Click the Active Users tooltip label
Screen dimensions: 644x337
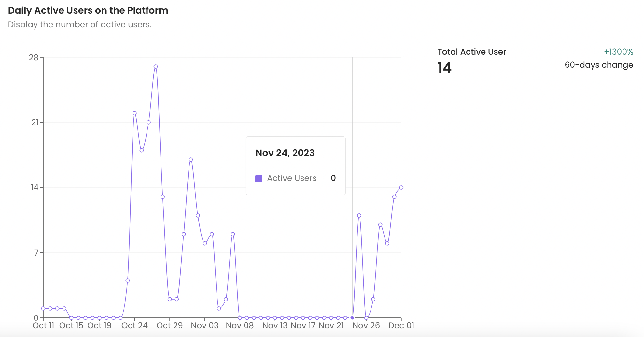pyautogui.click(x=292, y=178)
